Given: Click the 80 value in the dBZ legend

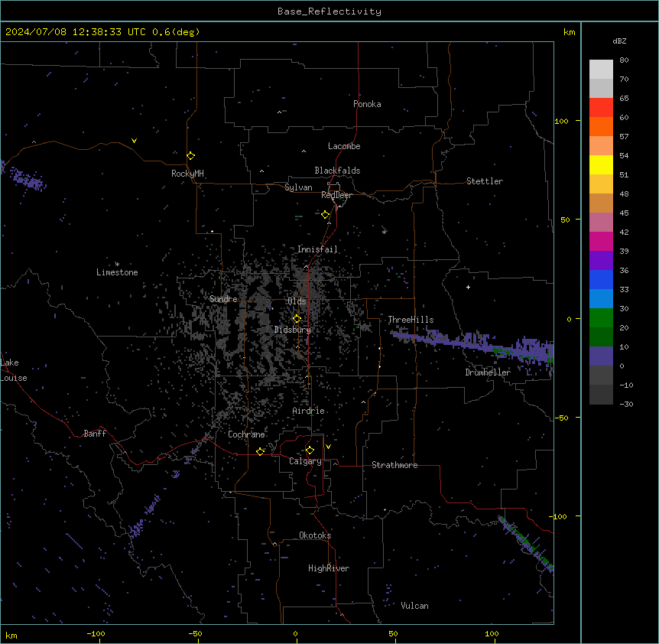Looking at the screenshot, I should tap(624, 60).
